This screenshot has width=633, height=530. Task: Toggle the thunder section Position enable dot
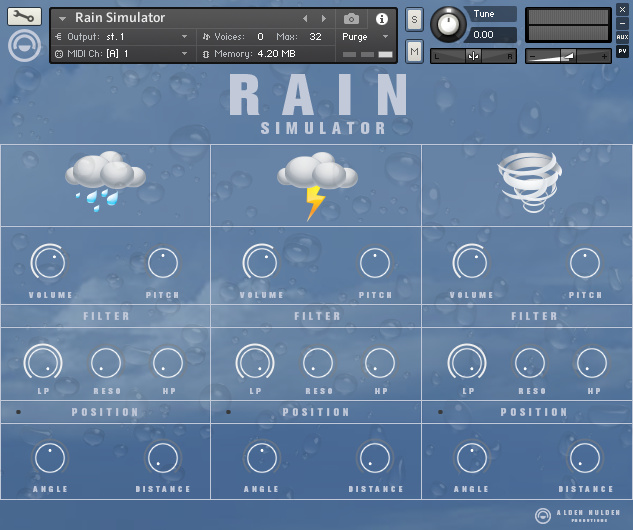tap(228, 412)
